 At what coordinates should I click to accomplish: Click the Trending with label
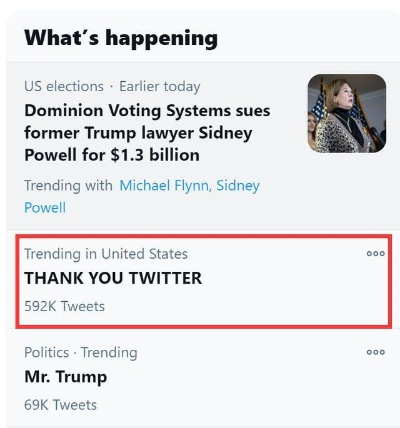click(x=68, y=185)
